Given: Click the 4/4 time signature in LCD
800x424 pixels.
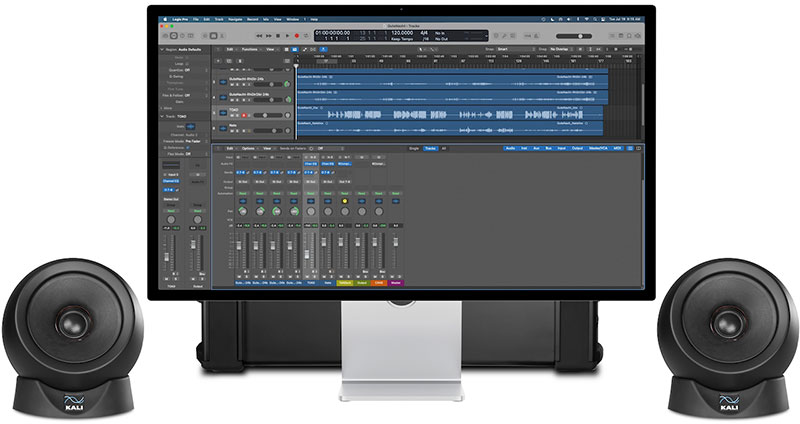Looking at the screenshot, I should 424,33.
